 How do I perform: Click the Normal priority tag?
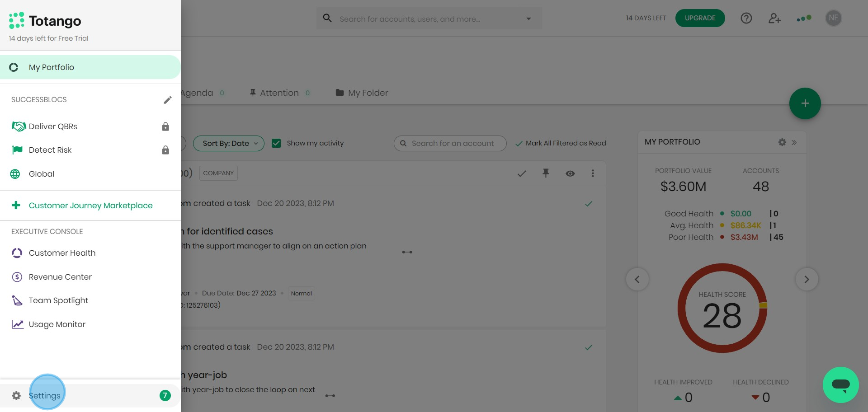(302, 294)
